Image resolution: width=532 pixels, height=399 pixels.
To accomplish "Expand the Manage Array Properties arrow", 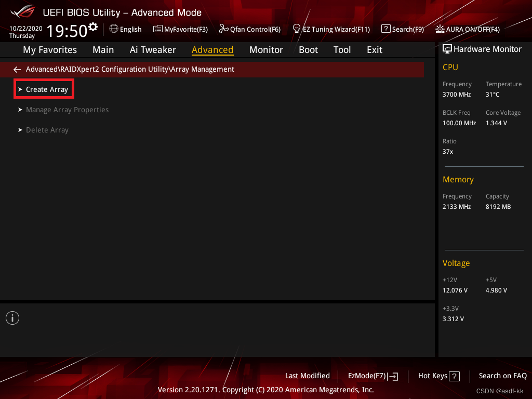I will coord(20,110).
